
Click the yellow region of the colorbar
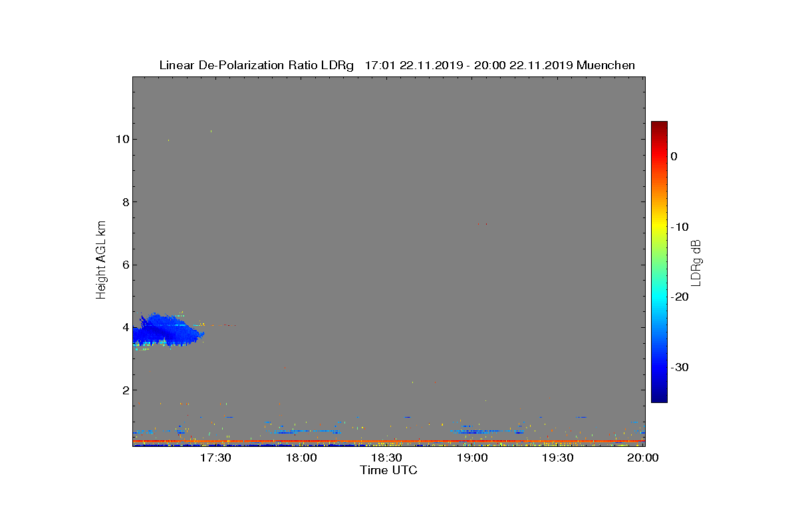[659, 226]
